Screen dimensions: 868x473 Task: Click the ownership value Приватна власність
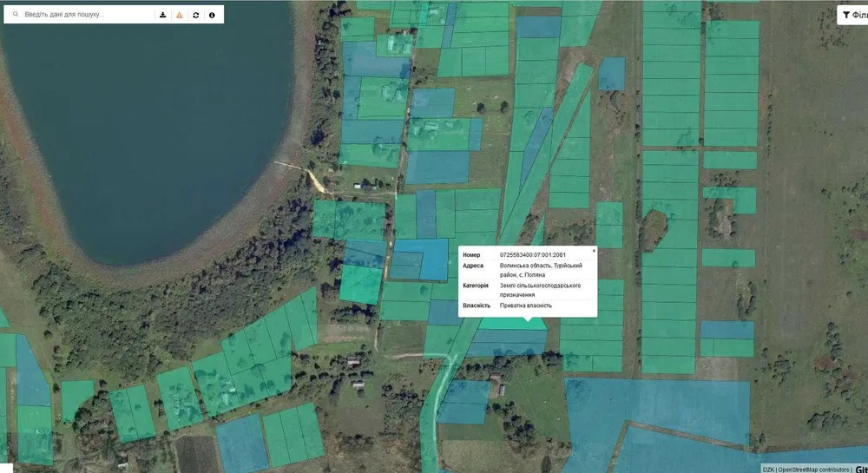pyautogui.click(x=526, y=305)
